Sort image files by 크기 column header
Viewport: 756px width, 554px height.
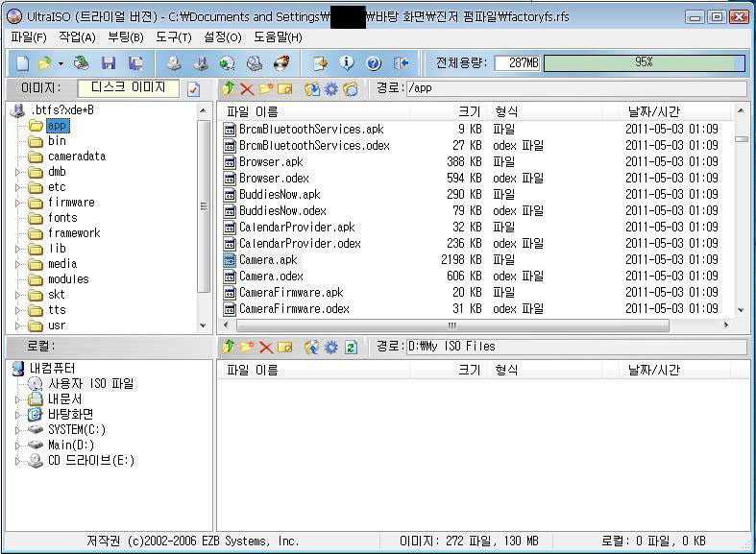469,112
